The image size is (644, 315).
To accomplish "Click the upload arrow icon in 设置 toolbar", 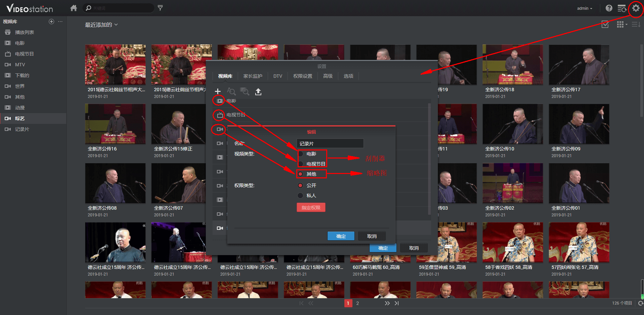I will 258,92.
